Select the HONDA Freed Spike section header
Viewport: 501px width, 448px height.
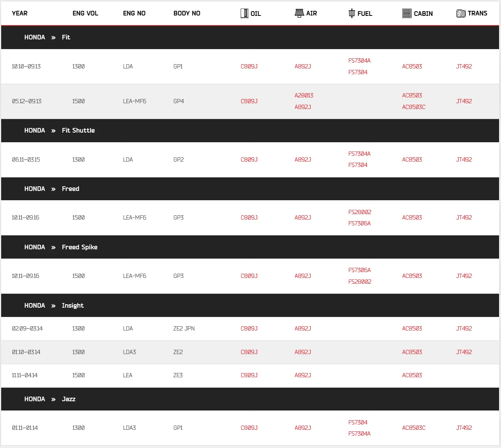coord(250,247)
